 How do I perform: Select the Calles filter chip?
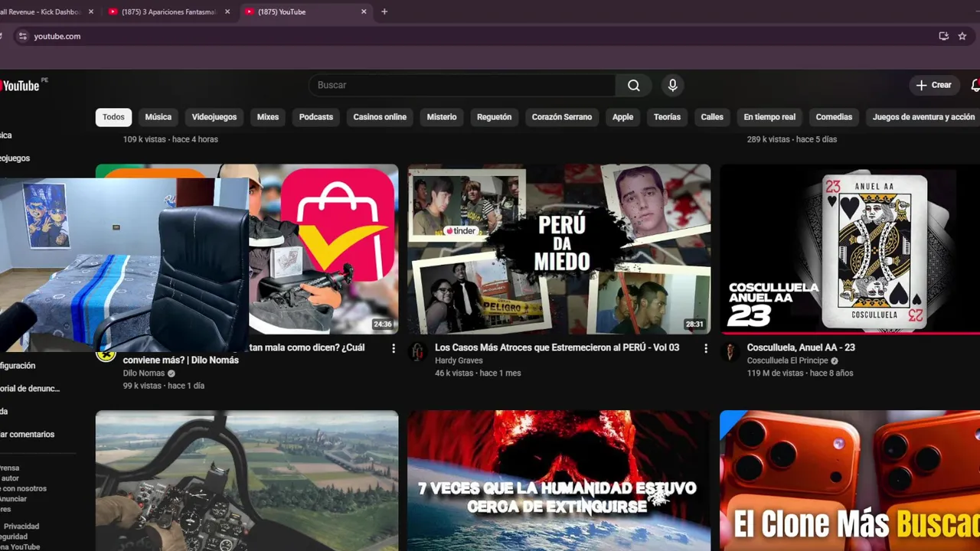(712, 117)
